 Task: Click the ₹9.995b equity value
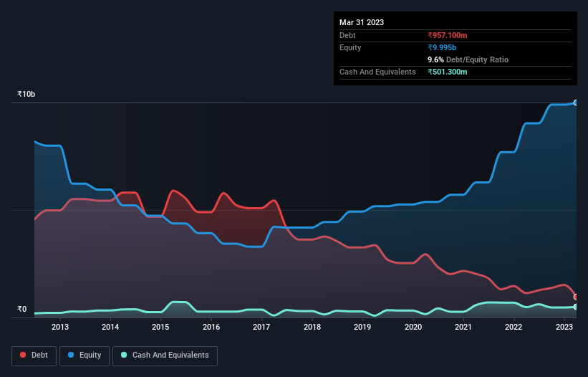tap(442, 47)
